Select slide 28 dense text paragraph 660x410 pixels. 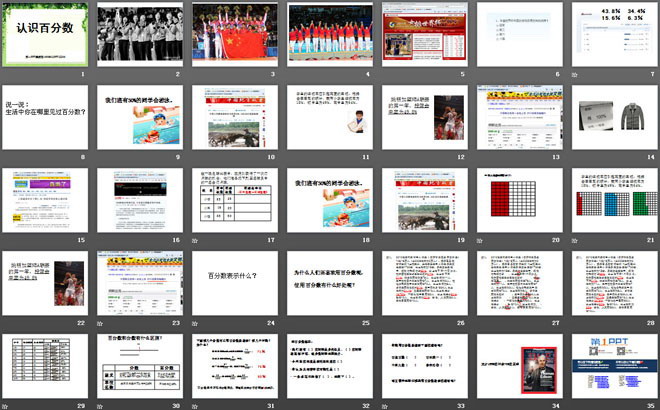pos(615,283)
